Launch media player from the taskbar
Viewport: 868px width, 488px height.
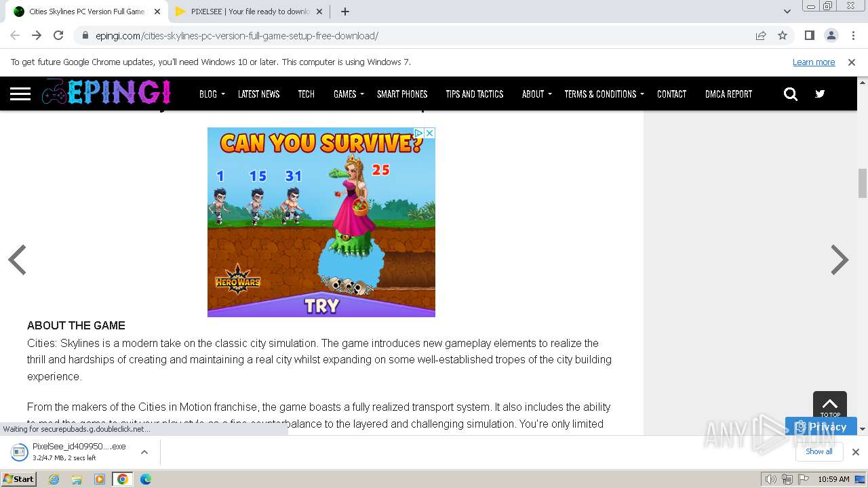(x=100, y=479)
